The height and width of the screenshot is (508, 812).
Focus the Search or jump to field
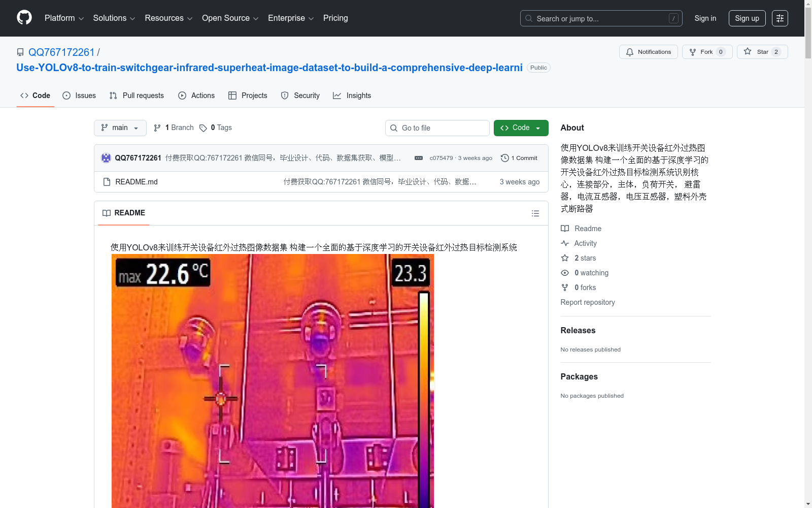(601, 18)
